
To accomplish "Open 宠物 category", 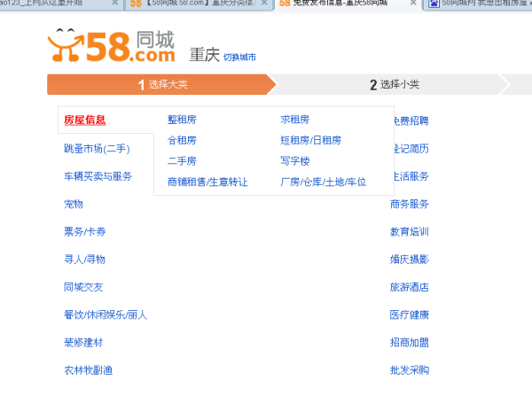I will (x=74, y=204).
